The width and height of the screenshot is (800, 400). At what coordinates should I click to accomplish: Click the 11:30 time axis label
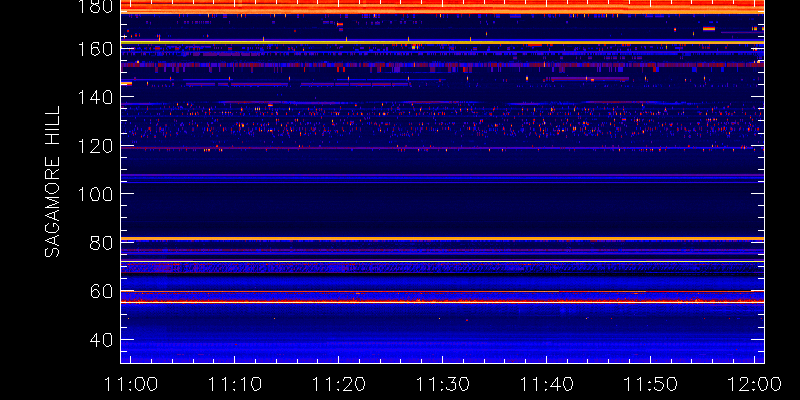tap(443, 384)
